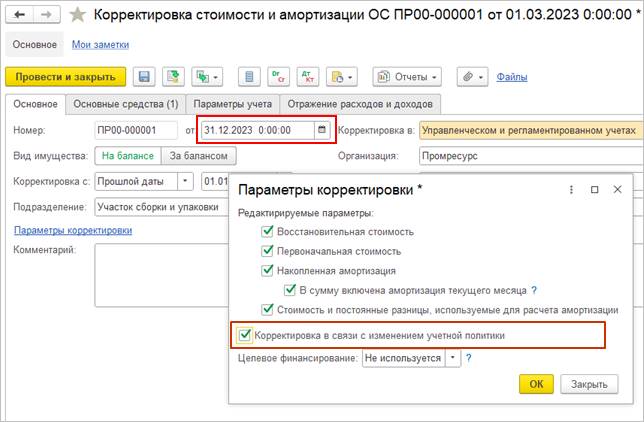Screen dimensions: 644x422
Task: Maximize the Параметры корректировки dialog
Action: point(594,189)
